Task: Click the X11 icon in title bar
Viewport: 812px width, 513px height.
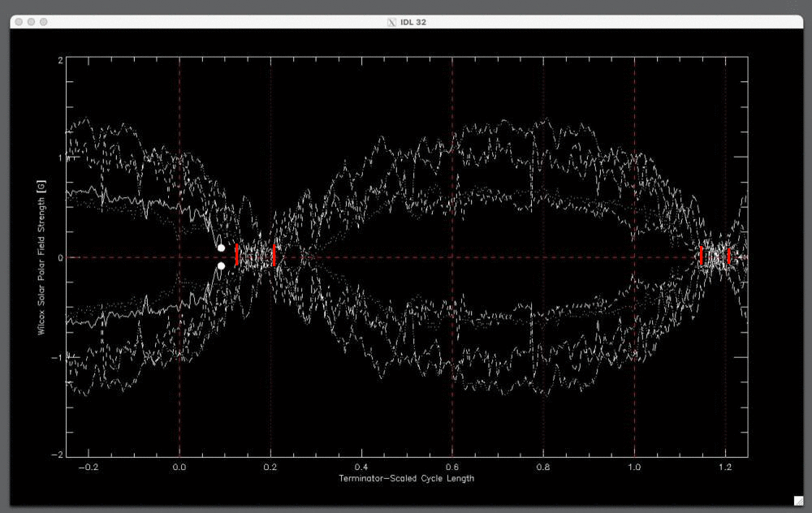Action: point(391,22)
